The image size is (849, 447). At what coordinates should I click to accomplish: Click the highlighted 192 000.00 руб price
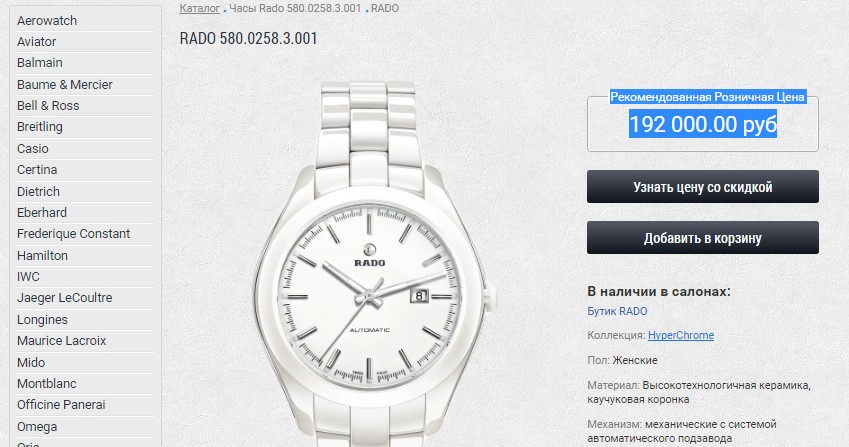tap(703, 124)
